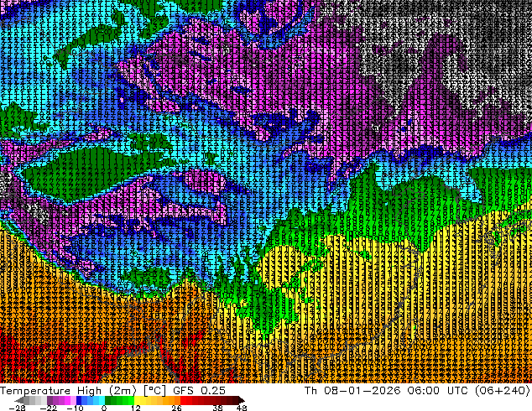Click the '[°C]' unit label
This screenshot has width=532, height=411.
point(154,391)
